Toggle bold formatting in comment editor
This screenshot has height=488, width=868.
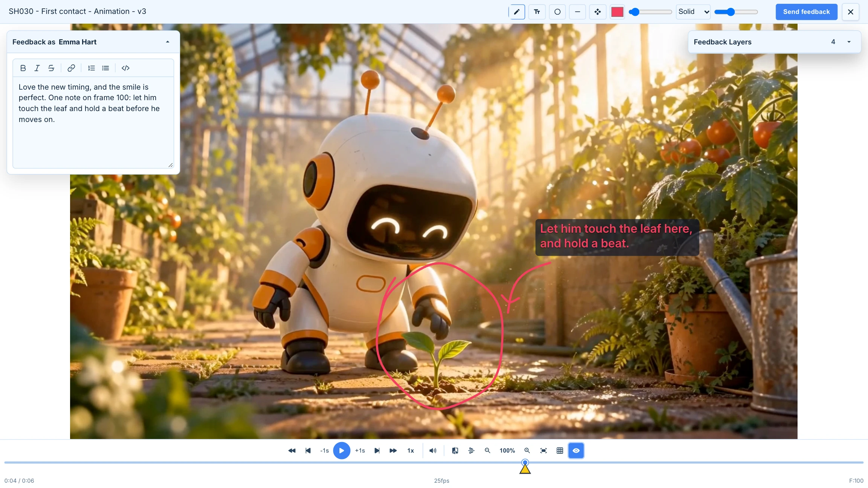23,68
